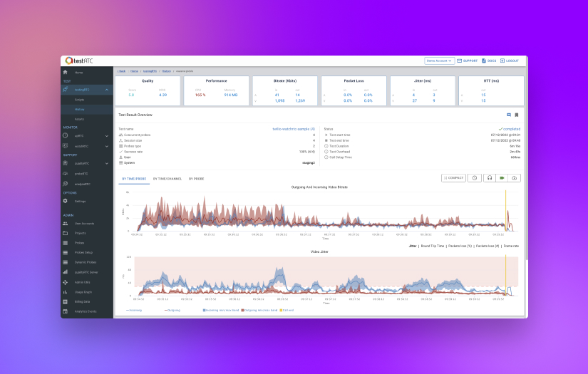Viewport: 588px width, 374px height.
Task: Open History under testingRTC
Action: [x=79, y=110]
